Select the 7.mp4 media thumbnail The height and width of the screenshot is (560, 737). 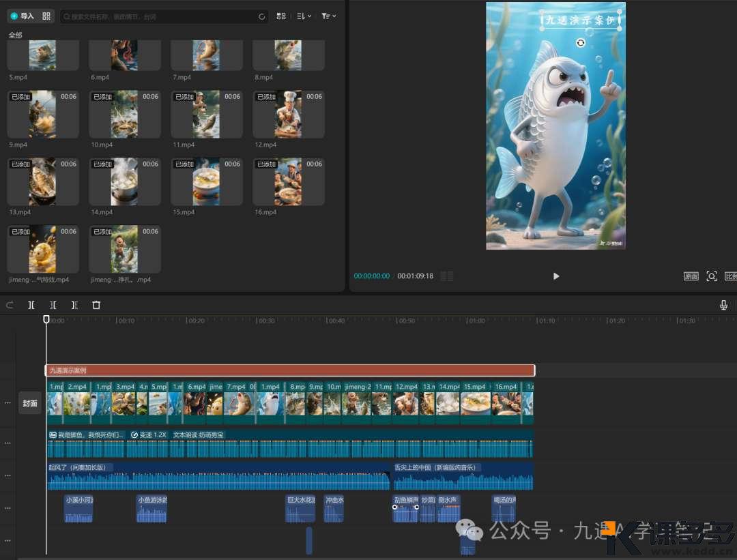[x=206, y=55]
